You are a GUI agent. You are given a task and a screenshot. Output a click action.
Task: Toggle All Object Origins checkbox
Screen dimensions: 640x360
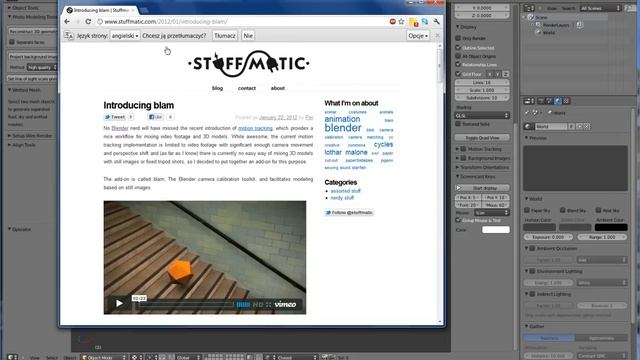[x=458, y=56]
